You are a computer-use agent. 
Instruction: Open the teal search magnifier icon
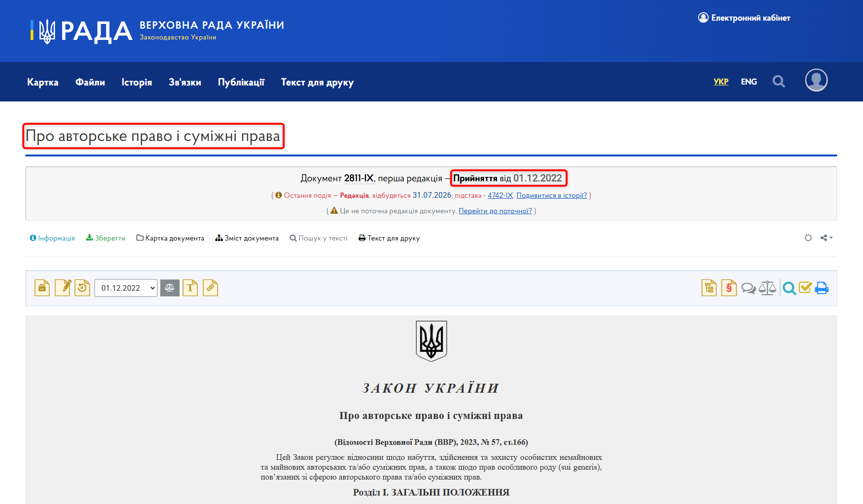pos(790,288)
